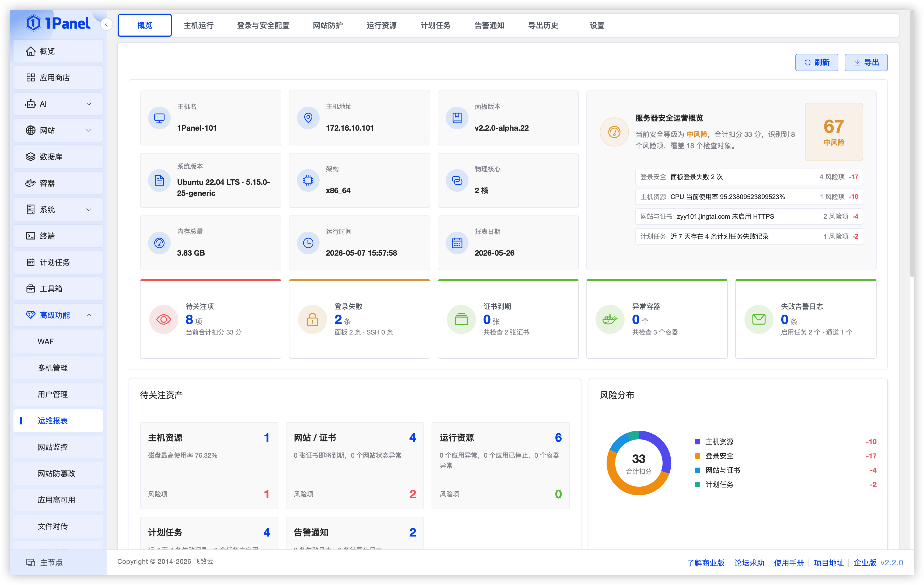Open 应用高可用 in the sidebar
The height and width of the screenshot is (585, 924).
point(58,500)
